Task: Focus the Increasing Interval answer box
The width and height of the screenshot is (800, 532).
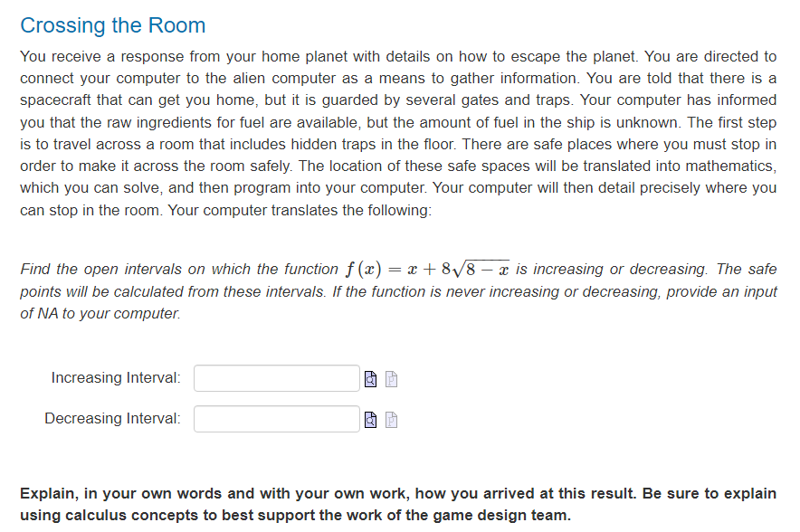Action: pyautogui.click(x=277, y=378)
